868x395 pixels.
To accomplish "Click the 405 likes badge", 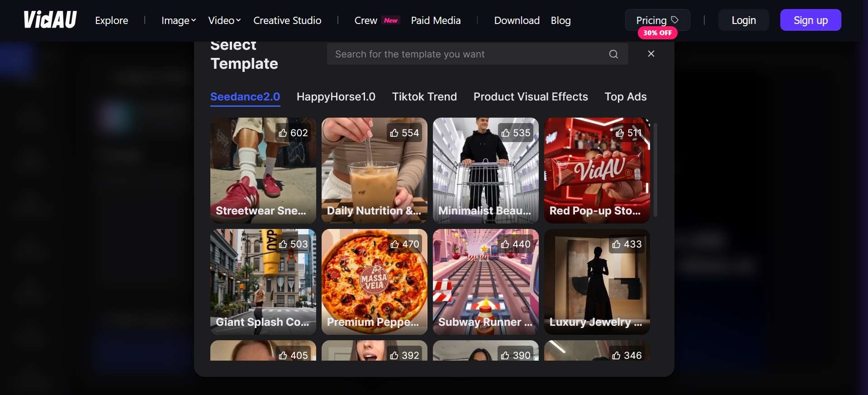I will (x=293, y=354).
